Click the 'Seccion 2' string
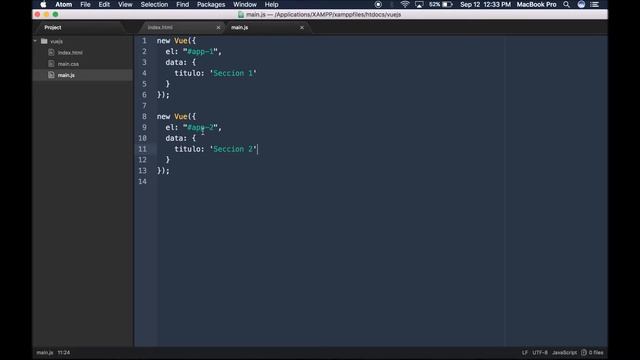This screenshot has height=360, width=640. pos(233,149)
